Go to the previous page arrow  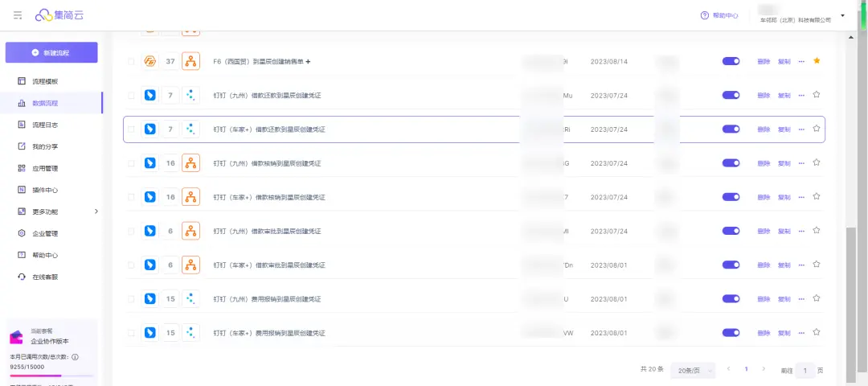click(x=728, y=369)
